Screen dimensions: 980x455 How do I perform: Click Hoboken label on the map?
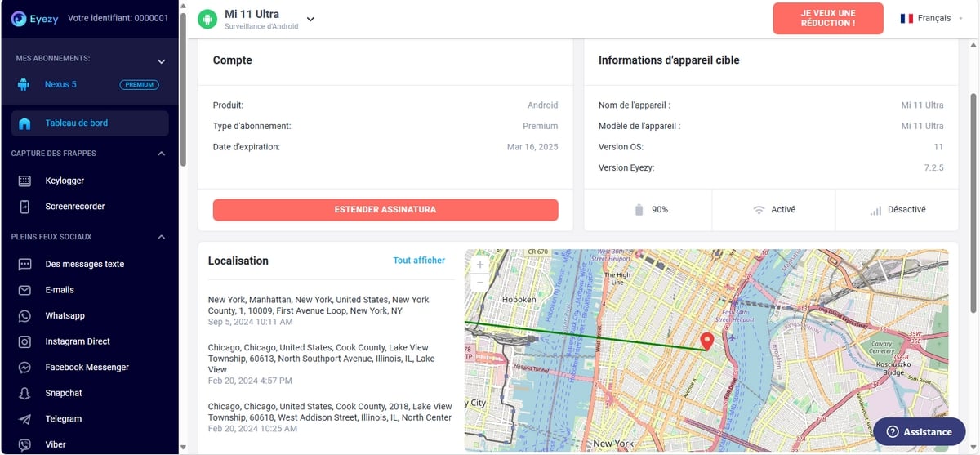519,300
